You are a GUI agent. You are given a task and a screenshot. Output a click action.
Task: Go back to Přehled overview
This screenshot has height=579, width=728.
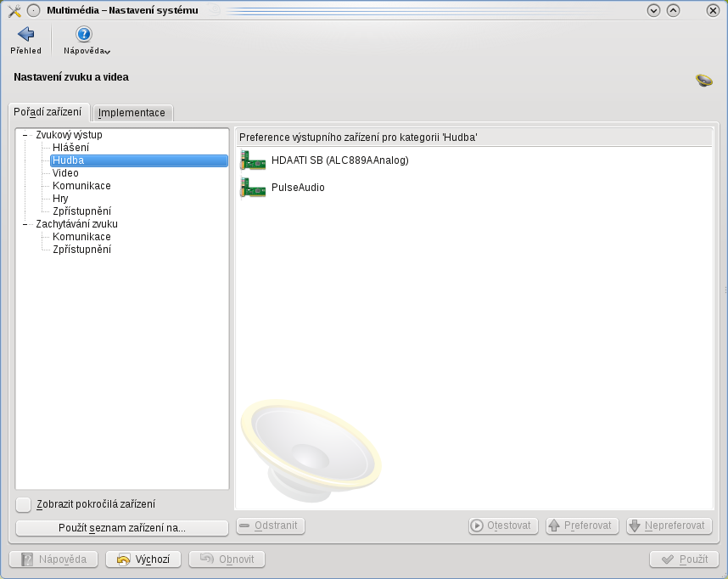tap(26, 41)
